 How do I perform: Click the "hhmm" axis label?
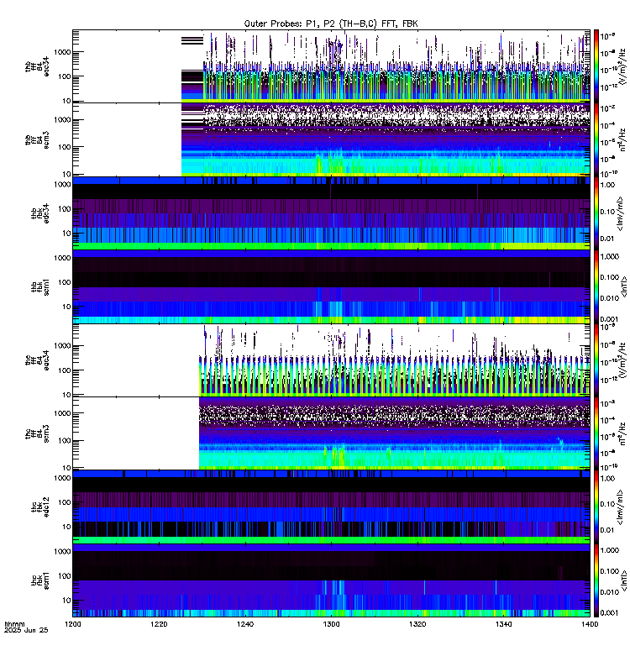[14, 624]
